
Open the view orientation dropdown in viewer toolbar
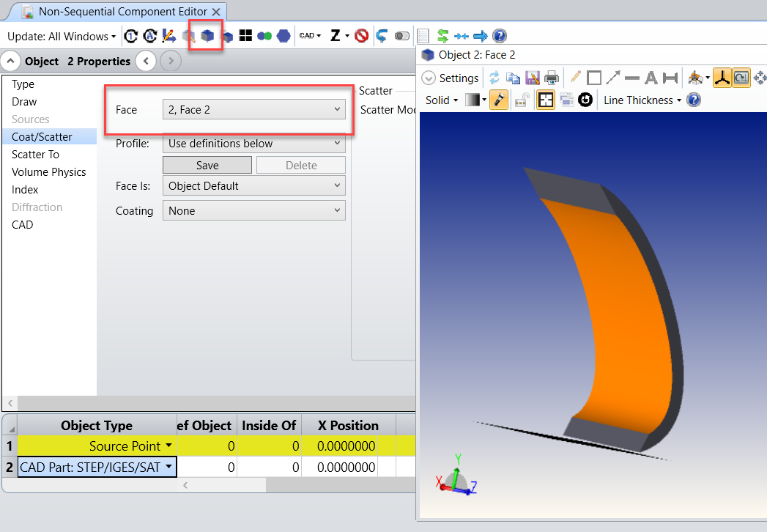(x=699, y=78)
